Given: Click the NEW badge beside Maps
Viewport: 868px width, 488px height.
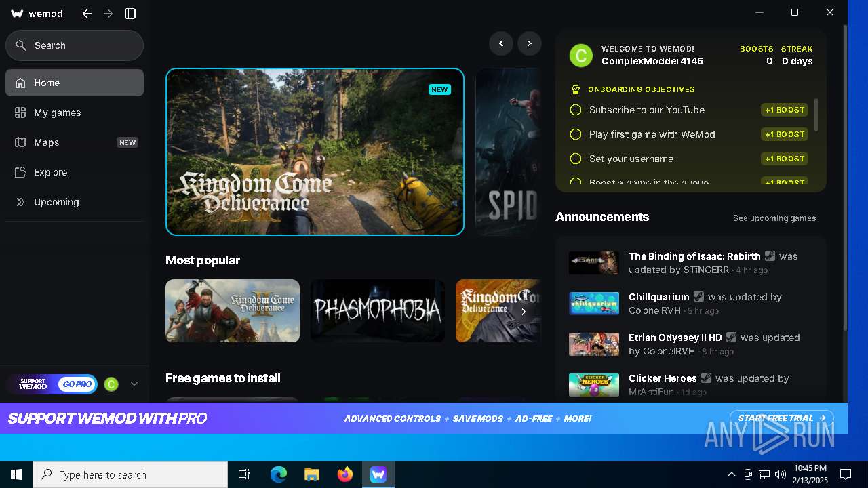Looking at the screenshot, I should click(x=127, y=142).
